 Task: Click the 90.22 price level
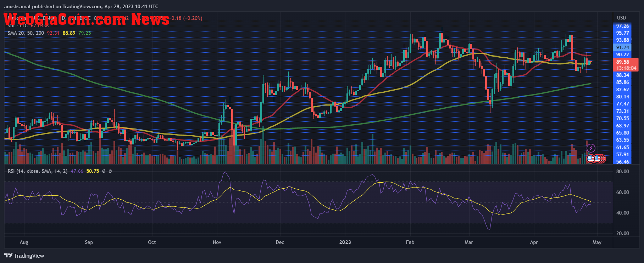coord(623,55)
